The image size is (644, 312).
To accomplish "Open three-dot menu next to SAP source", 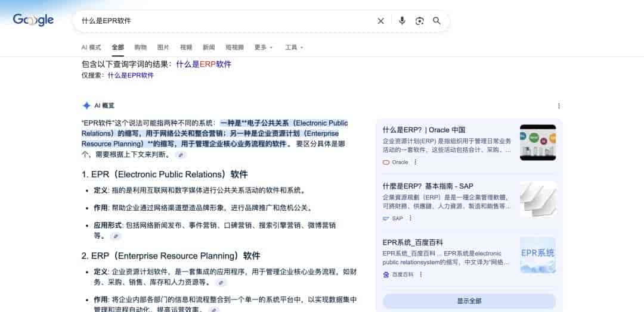I will click(x=410, y=219).
